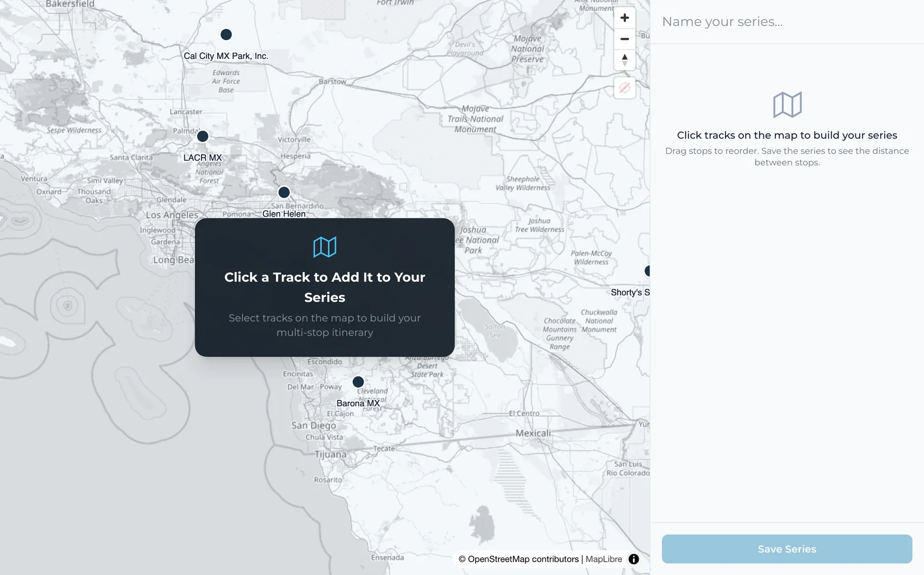Click the series name input field
Image resolution: width=924 pixels, height=575 pixels.
tap(787, 22)
